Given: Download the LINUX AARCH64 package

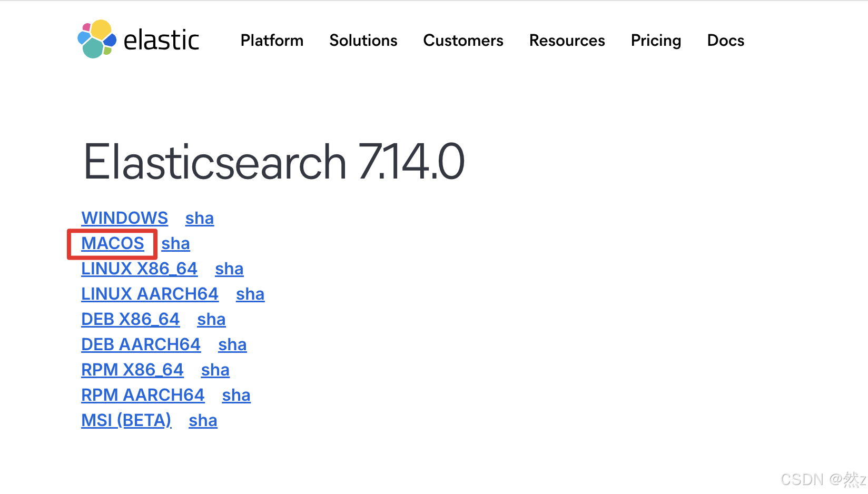Looking at the screenshot, I should (150, 294).
